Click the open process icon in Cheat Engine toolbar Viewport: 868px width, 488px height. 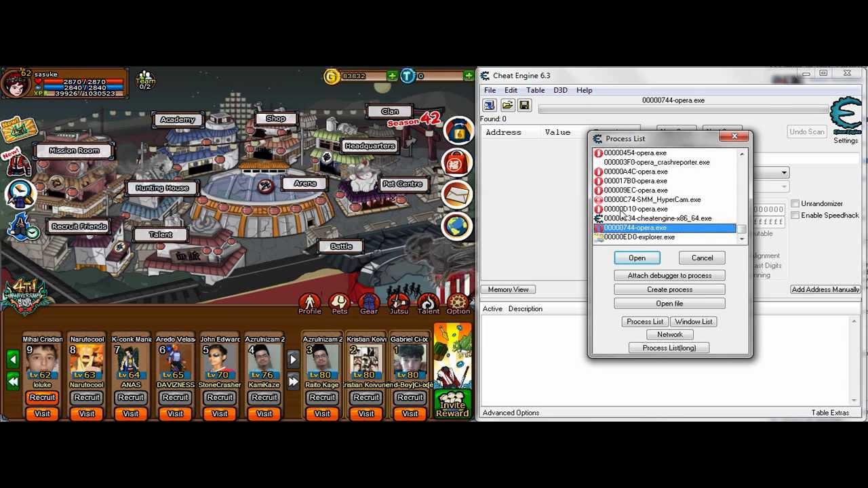click(x=490, y=105)
